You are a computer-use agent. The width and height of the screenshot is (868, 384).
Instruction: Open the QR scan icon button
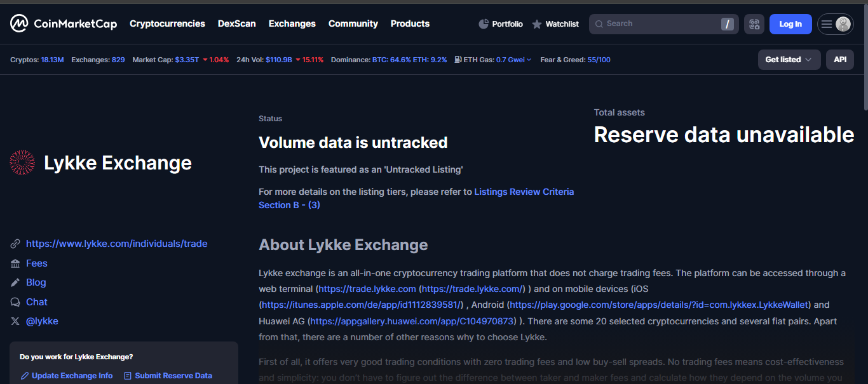pos(754,24)
